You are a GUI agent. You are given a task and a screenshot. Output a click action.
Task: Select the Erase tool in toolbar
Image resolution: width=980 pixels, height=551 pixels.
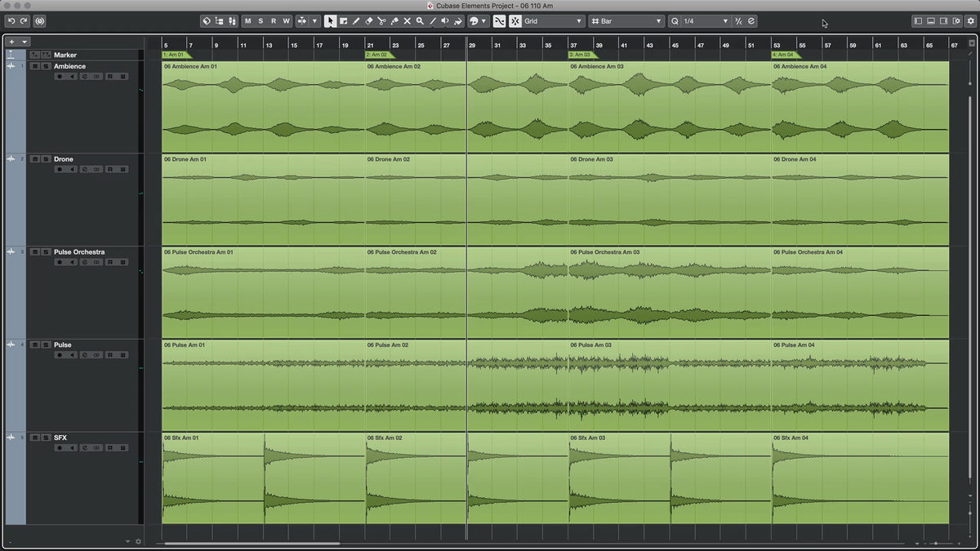tap(368, 21)
